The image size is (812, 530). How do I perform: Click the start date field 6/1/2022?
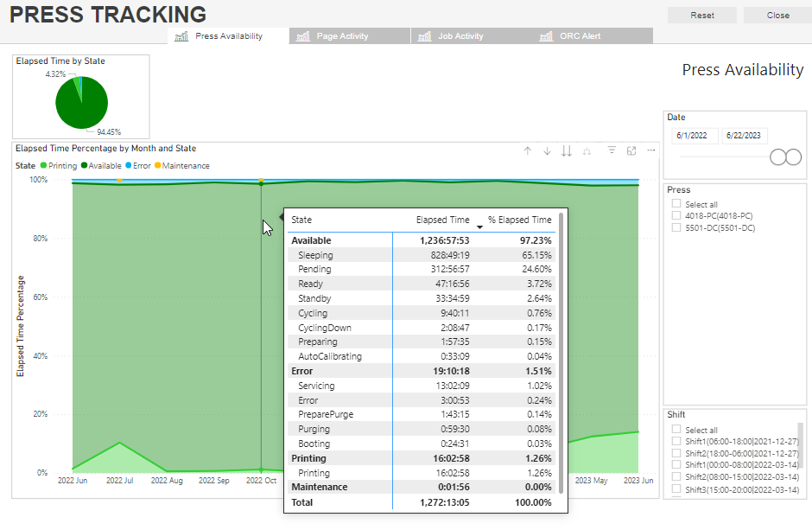pyautogui.click(x=694, y=136)
